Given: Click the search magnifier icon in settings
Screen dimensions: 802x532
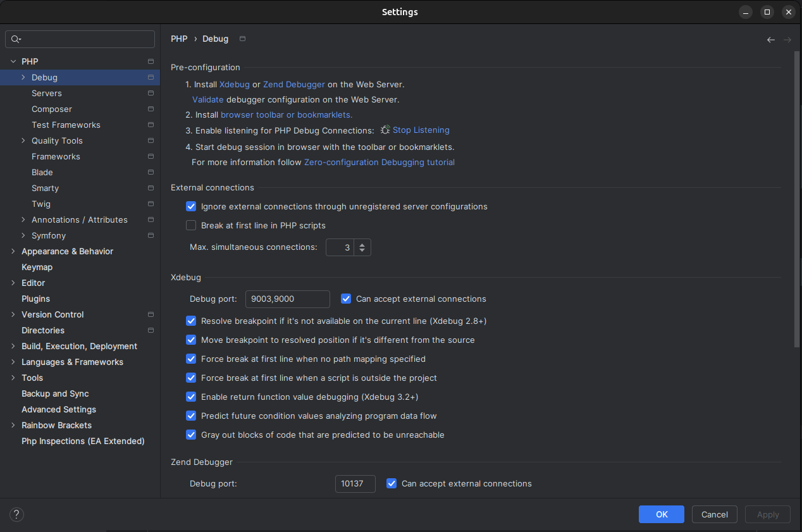Looking at the screenshot, I should [x=16, y=39].
